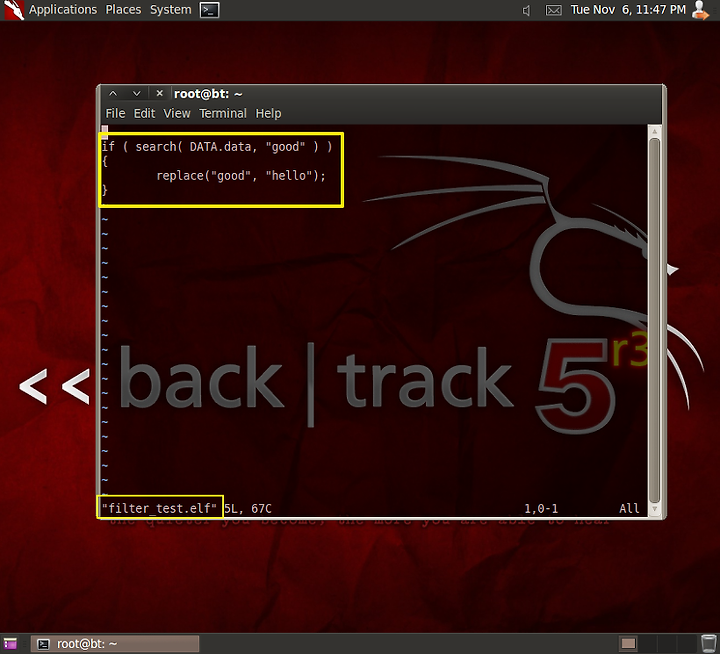
Task: Maximize terminal with the up-arrow button
Action: [113, 94]
